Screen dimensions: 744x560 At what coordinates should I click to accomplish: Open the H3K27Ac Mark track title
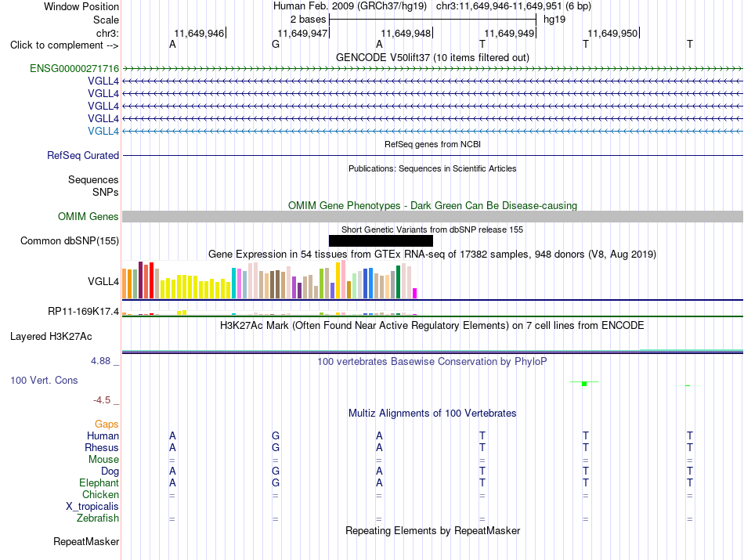pos(432,326)
